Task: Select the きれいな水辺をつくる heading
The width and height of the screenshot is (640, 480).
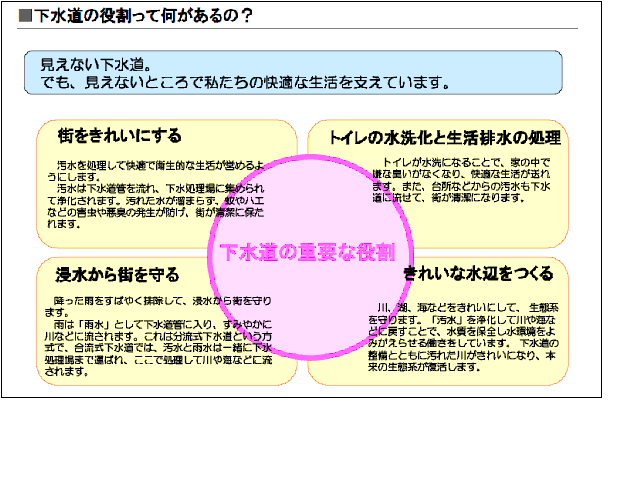Action: 477,272
